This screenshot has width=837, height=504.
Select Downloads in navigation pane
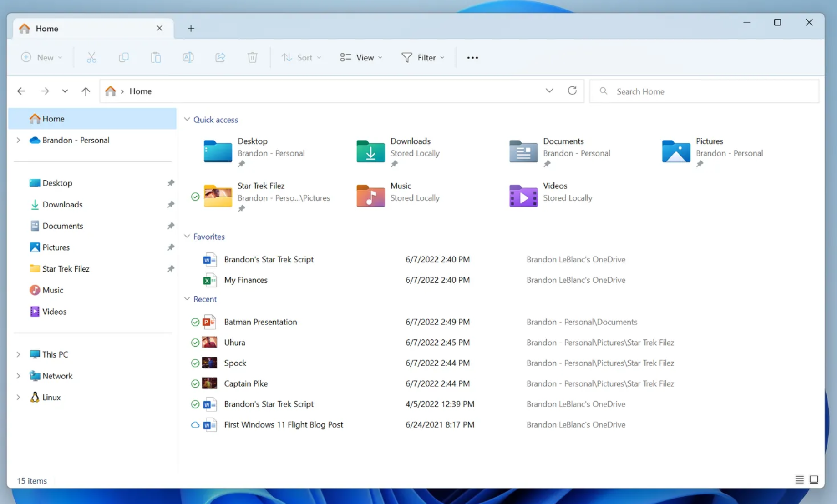pyautogui.click(x=92, y=204)
